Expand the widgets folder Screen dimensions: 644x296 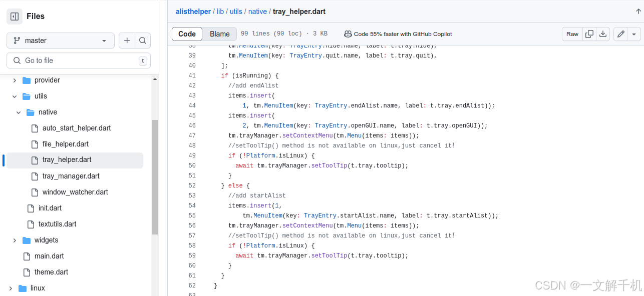15,240
